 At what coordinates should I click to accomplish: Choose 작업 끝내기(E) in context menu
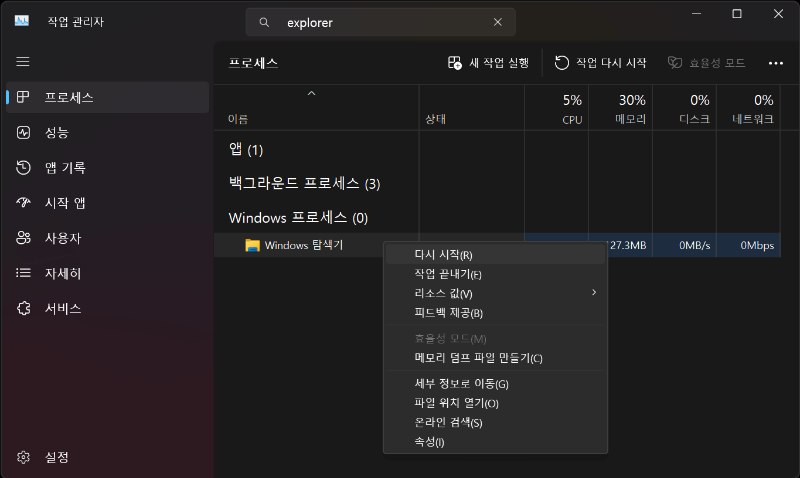[495, 274]
